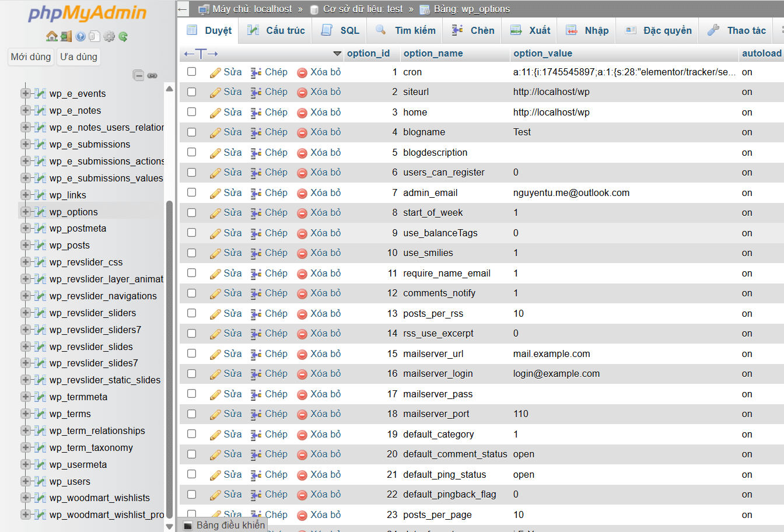Click the full texts toggle arrows icon
Screen dimensions: 784x532
(x=201, y=53)
